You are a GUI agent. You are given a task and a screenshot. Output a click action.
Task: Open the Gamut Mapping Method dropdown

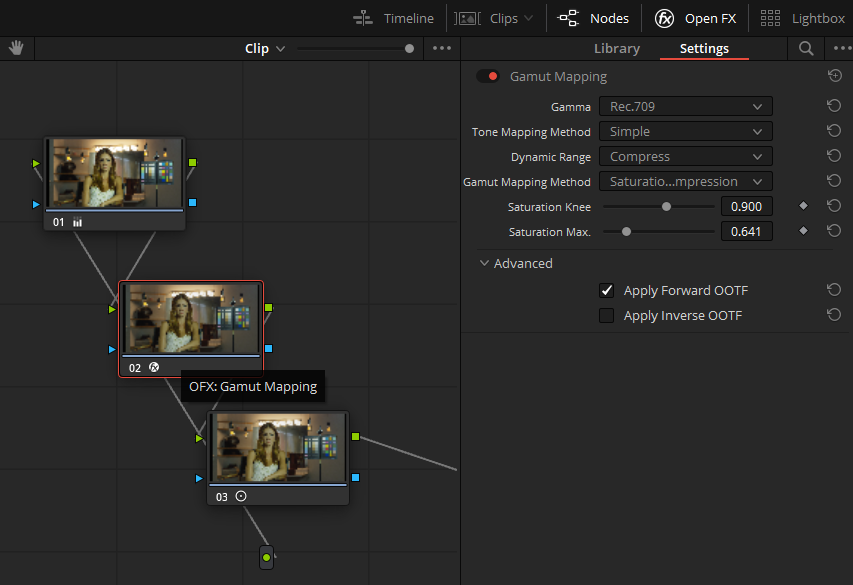tap(685, 181)
